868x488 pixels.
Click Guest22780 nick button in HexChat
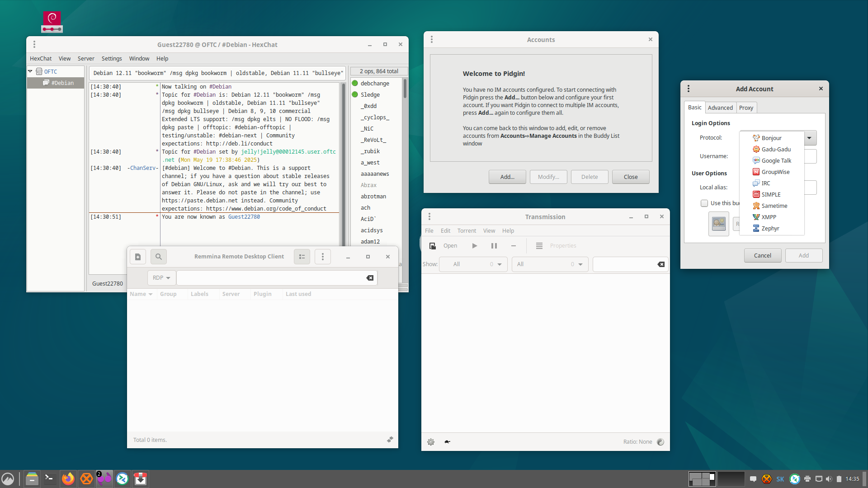pos(108,284)
